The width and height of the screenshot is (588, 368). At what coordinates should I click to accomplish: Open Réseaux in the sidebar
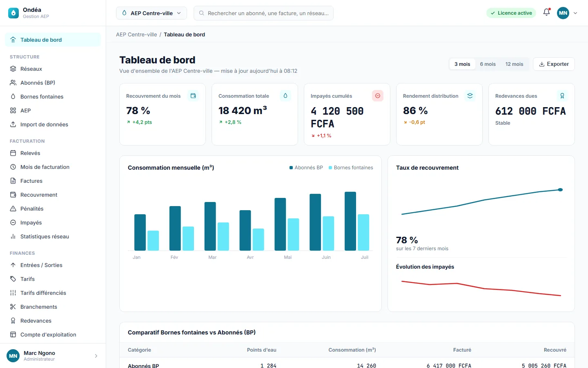click(53, 69)
